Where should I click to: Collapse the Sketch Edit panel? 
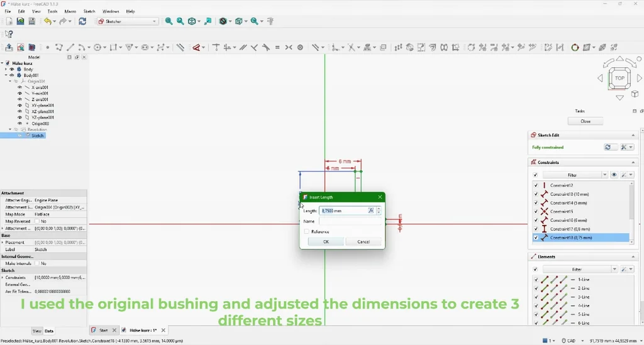pyautogui.click(x=633, y=135)
